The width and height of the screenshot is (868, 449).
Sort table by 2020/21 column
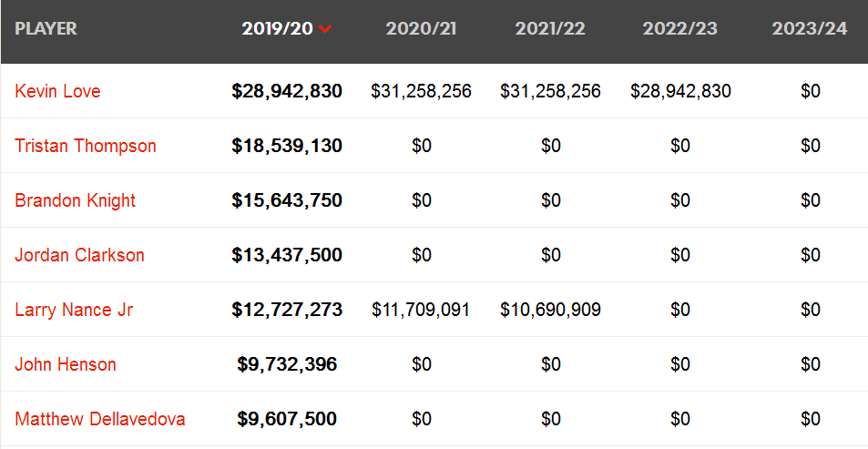422,29
